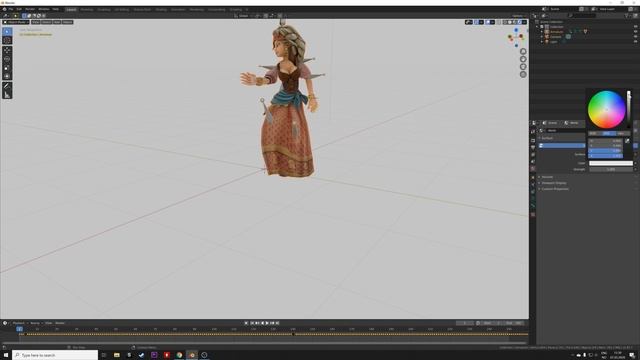Hide the Armature with its eye icon
Screen dimensions: 640x360
tap(636, 31)
